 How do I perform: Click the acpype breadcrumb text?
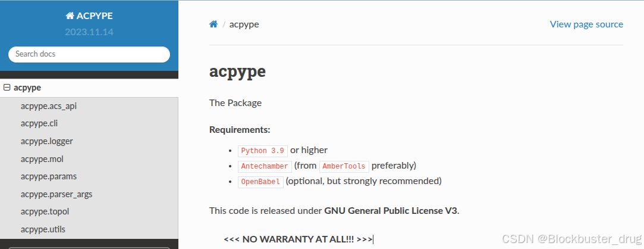244,24
